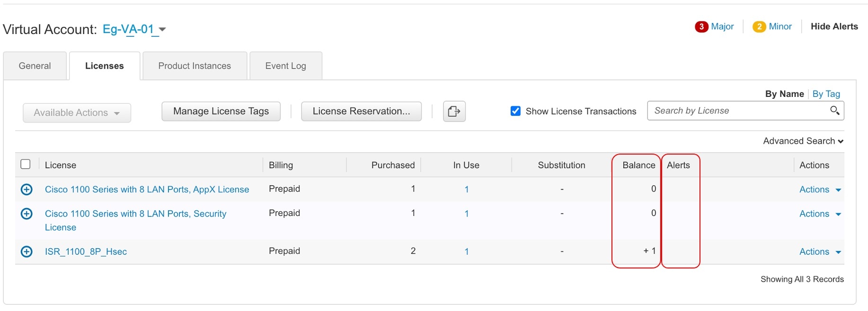Viewport: 868px width, 311px height.
Task: Click the Balance column header
Action: (x=639, y=165)
